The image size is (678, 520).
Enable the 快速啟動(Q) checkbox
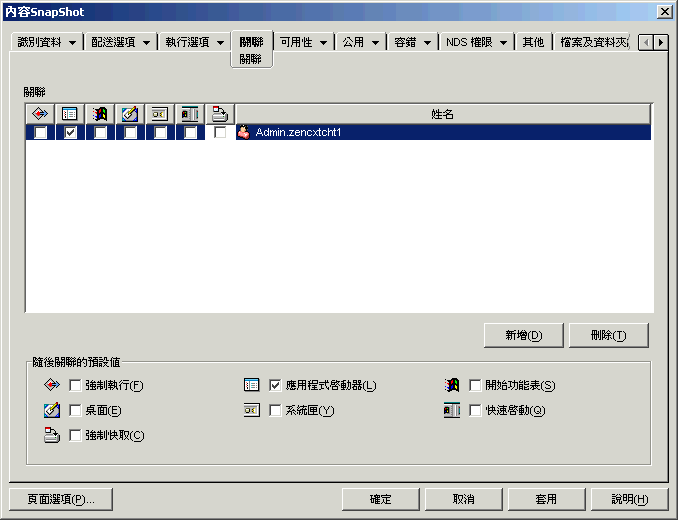pos(475,410)
